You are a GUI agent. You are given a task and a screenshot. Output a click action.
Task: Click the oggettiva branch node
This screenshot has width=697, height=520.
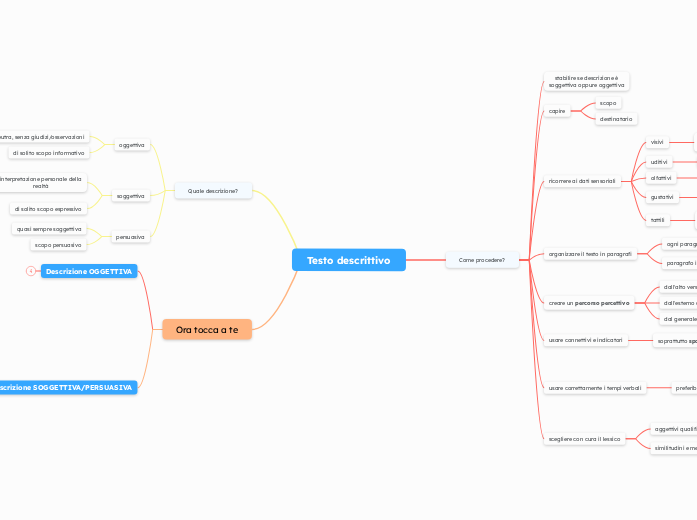[x=132, y=145]
